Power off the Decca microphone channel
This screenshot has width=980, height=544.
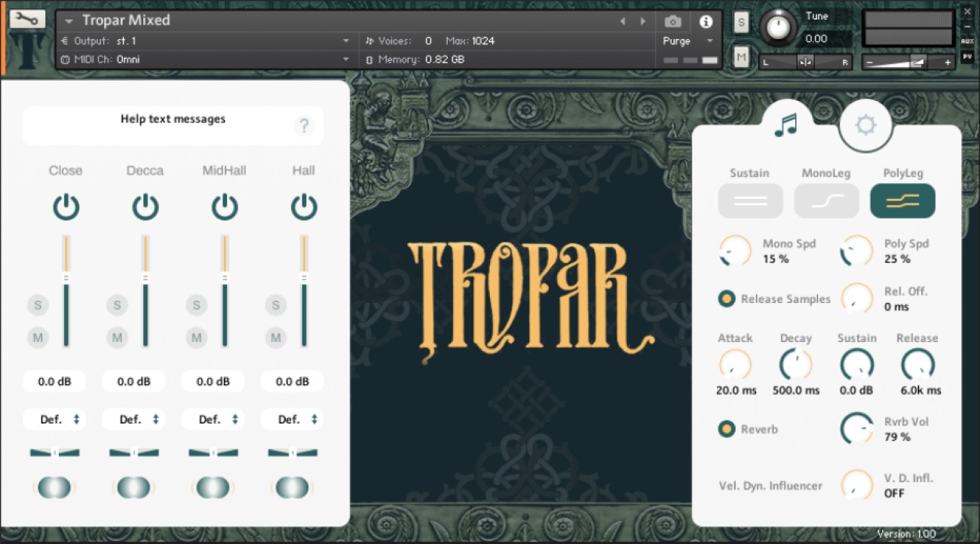tap(145, 207)
